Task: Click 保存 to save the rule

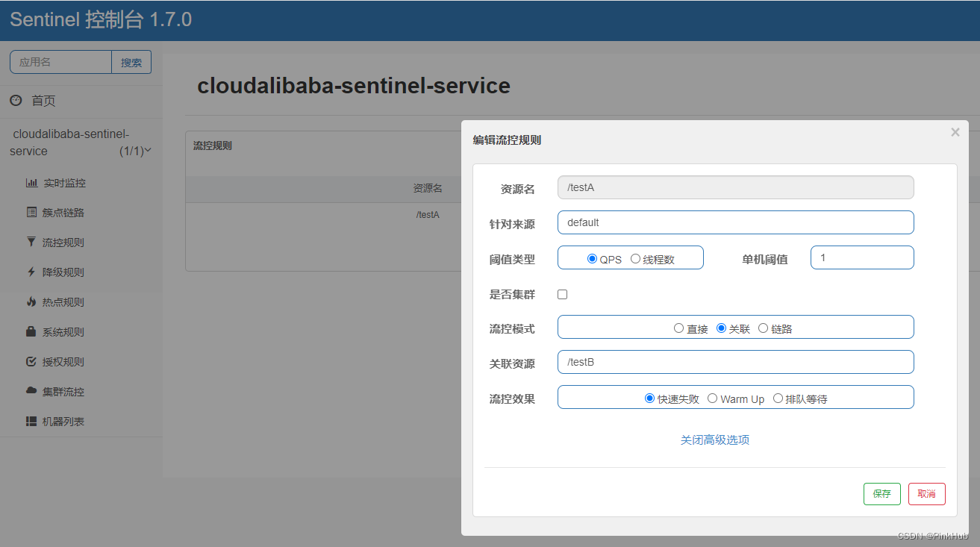Action: [x=882, y=494]
